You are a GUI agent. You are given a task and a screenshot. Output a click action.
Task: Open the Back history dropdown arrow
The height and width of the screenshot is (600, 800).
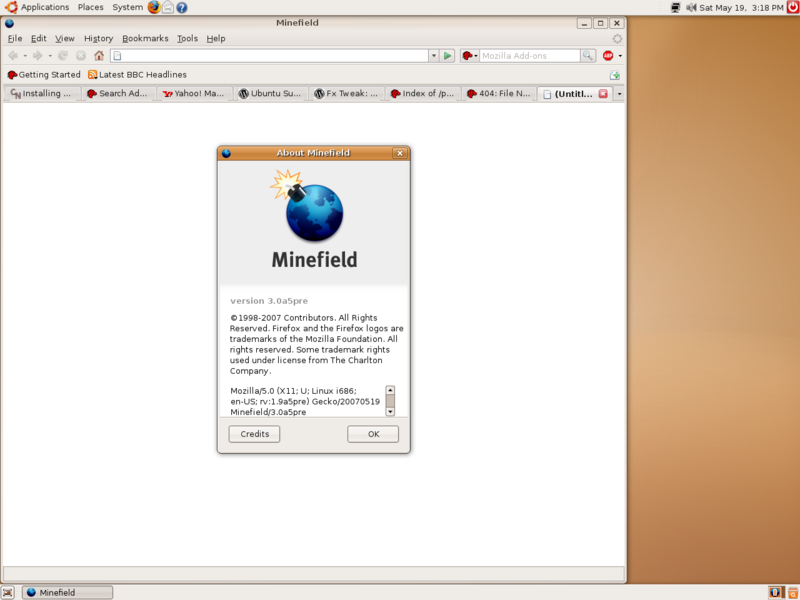(x=25, y=56)
